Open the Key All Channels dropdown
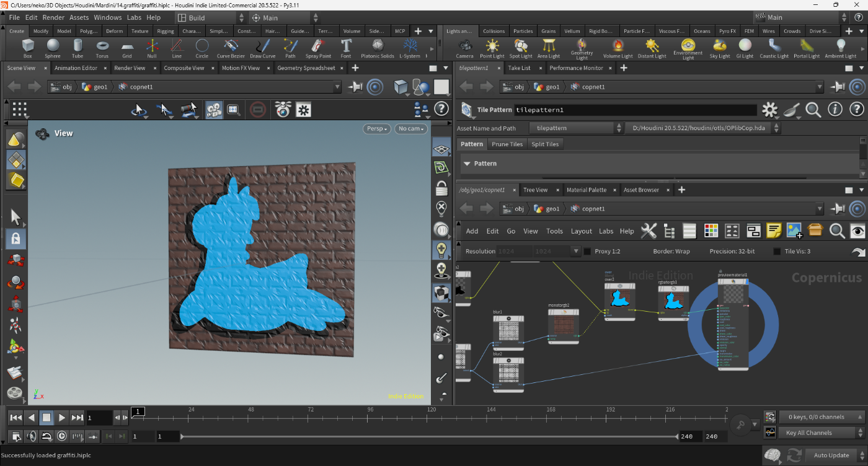 tap(821, 433)
